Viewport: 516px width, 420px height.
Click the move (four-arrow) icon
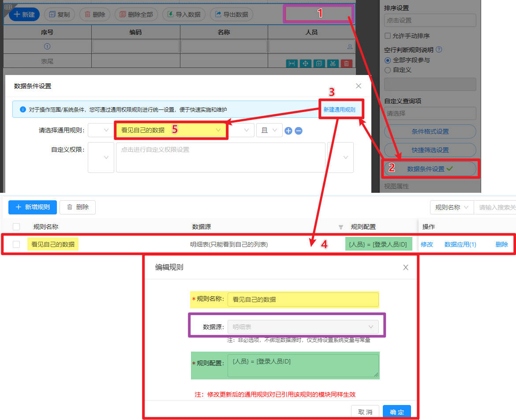tap(305, 64)
